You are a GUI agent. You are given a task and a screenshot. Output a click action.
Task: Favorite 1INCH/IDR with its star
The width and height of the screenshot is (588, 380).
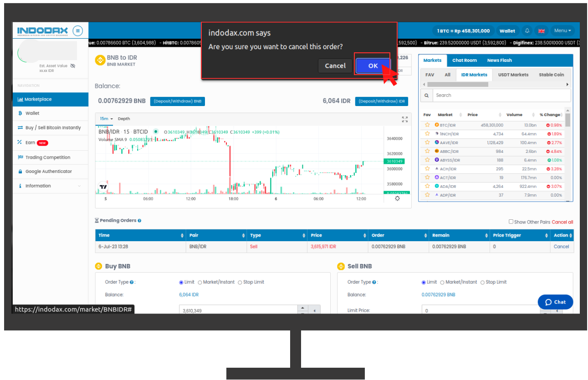[x=427, y=134]
